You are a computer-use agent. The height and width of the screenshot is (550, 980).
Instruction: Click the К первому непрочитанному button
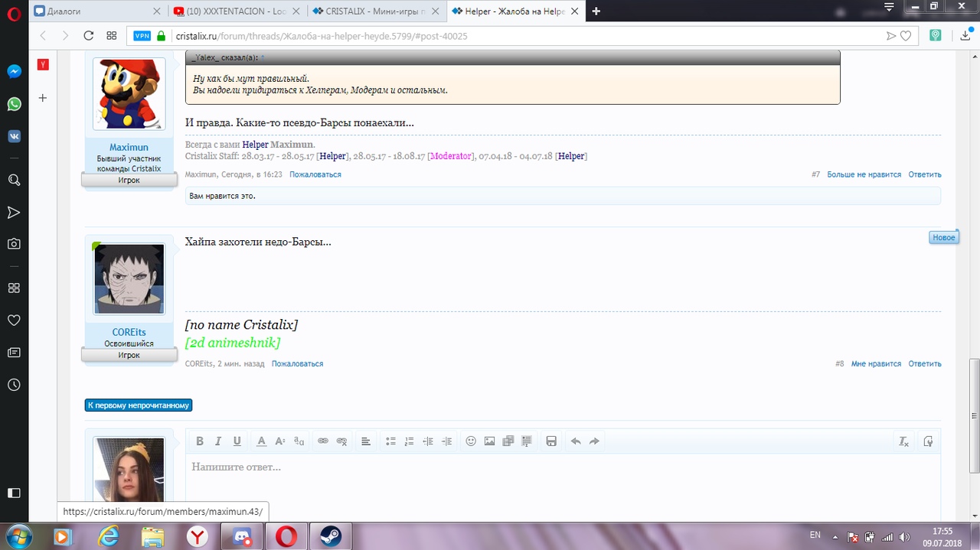click(x=139, y=405)
